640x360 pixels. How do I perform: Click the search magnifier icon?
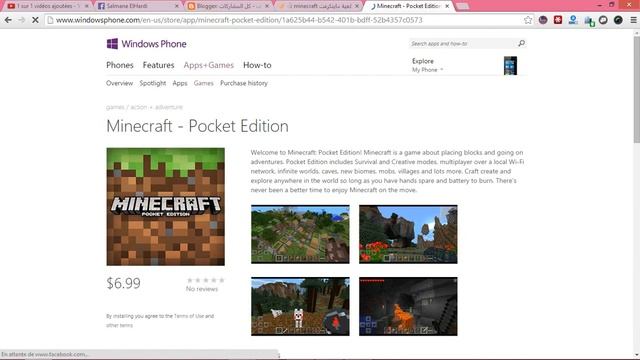521,43
